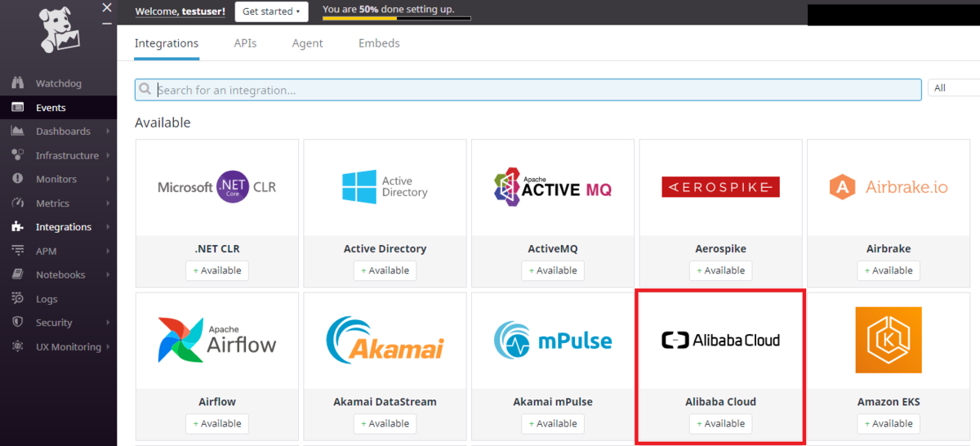980x446 pixels.
Task: Open the Apache Airflow integration logo
Action: point(216,340)
